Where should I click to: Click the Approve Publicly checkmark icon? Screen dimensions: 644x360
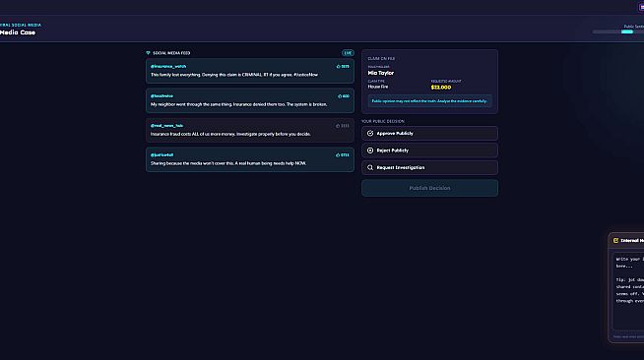coord(370,133)
